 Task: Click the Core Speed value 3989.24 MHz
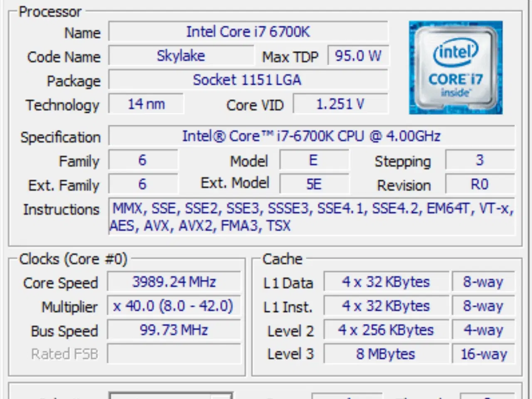tap(174, 282)
